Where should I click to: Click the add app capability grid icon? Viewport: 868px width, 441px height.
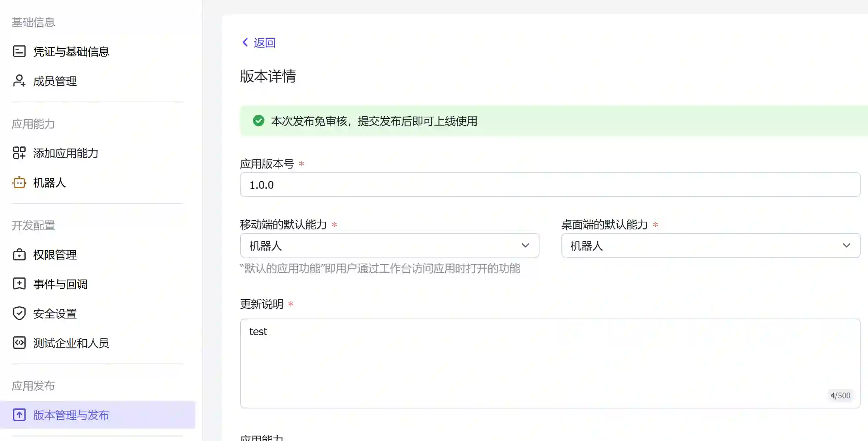click(19, 153)
